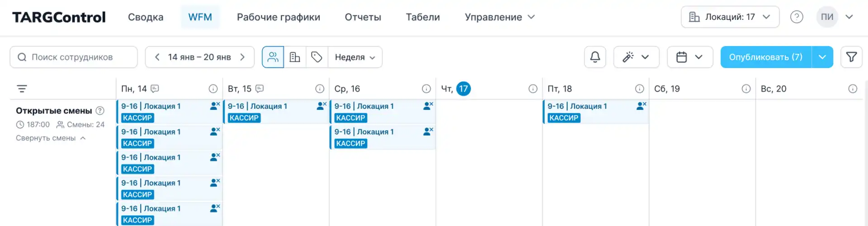Open help icon next to Открытые смены
The image size is (868, 226).
(100, 111)
